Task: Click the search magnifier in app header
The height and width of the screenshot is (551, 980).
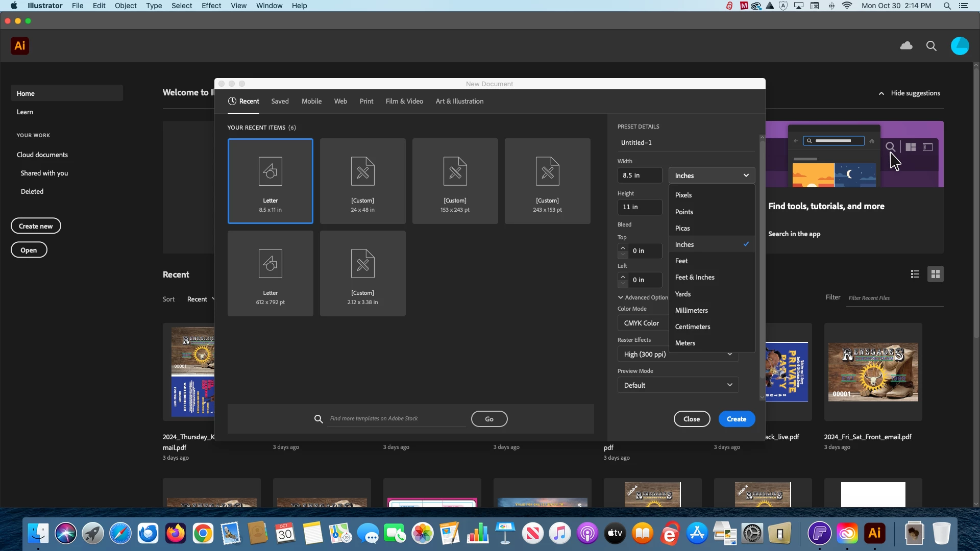Action: [x=931, y=46]
